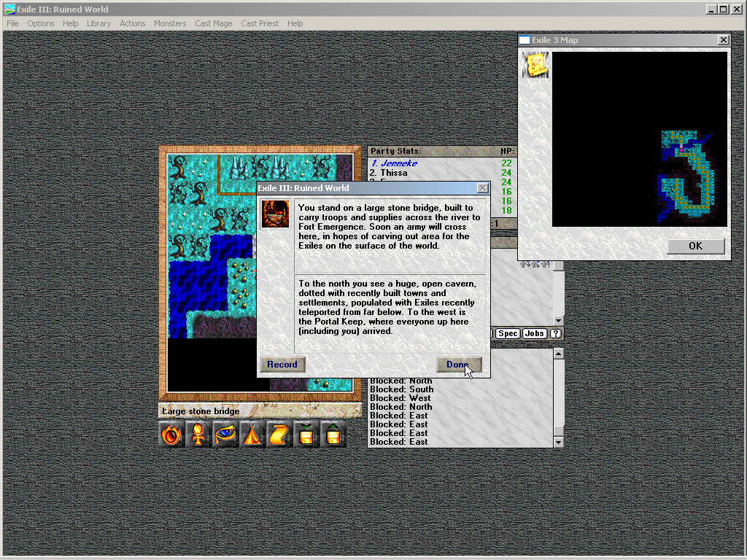747x560 pixels.
Task: Click the question mark help button
Action: (555, 333)
